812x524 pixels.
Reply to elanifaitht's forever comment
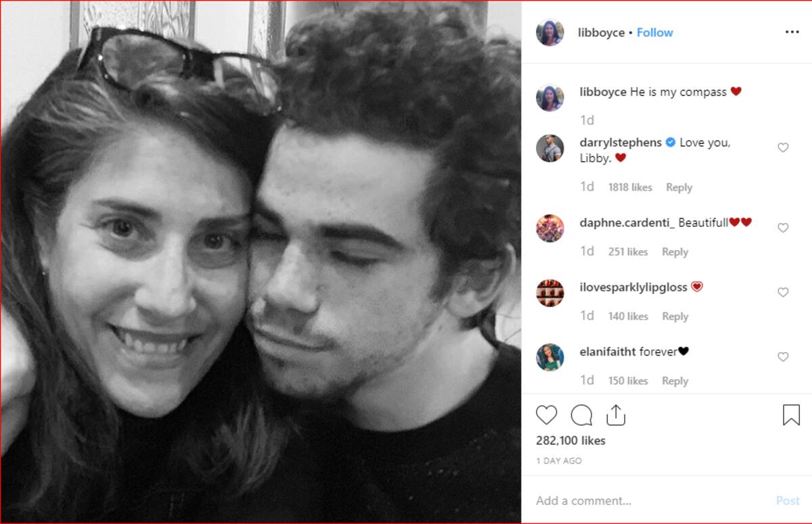(675, 381)
